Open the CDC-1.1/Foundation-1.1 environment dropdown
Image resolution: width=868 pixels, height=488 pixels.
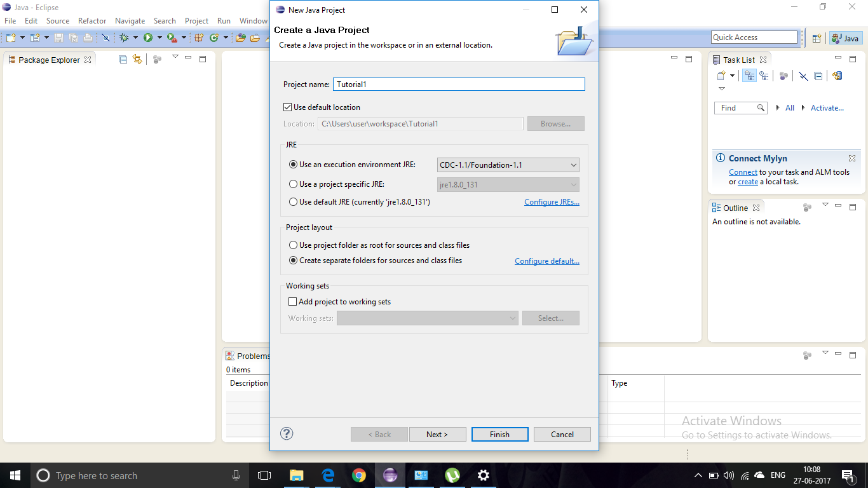[x=508, y=165]
